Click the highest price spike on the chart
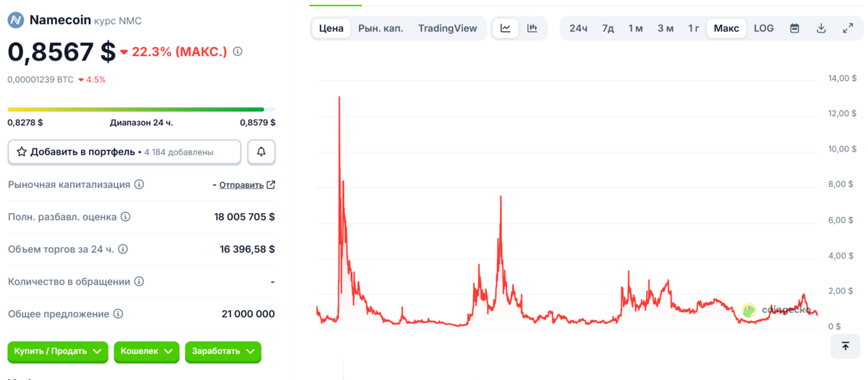 point(339,98)
